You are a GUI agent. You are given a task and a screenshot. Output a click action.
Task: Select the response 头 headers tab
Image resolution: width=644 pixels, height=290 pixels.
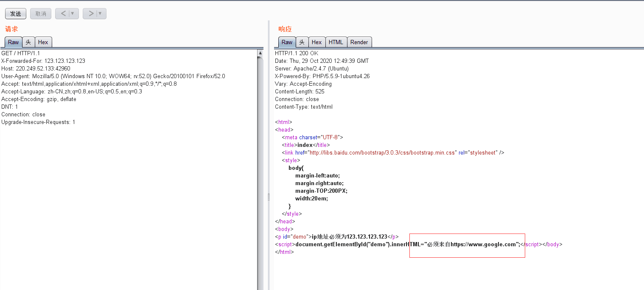[x=302, y=42]
